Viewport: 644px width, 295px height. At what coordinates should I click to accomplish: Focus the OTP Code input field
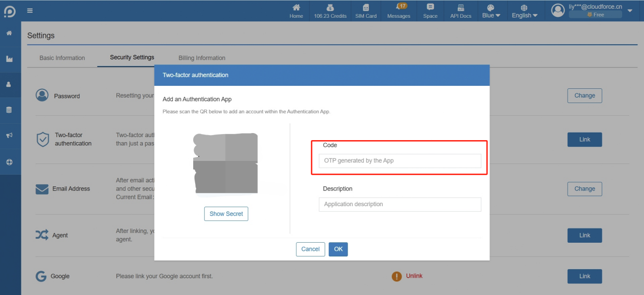400,161
